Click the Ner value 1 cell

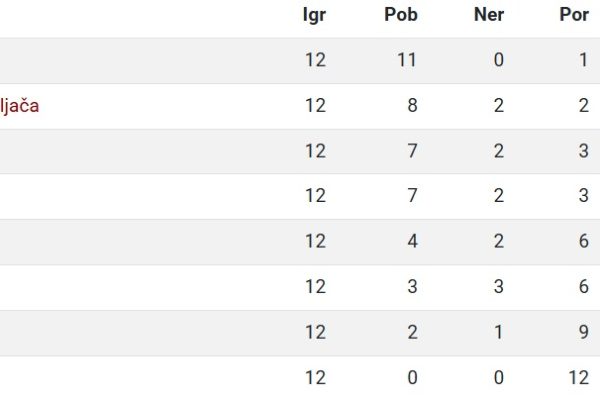[x=499, y=332]
